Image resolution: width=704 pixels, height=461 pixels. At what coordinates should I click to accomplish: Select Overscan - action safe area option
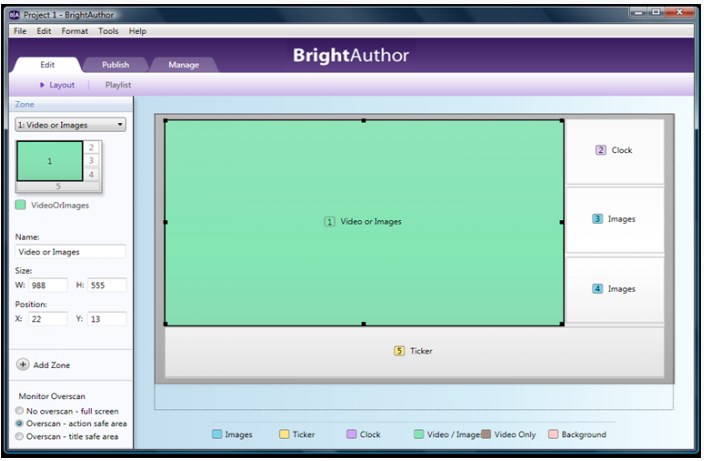coord(19,423)
